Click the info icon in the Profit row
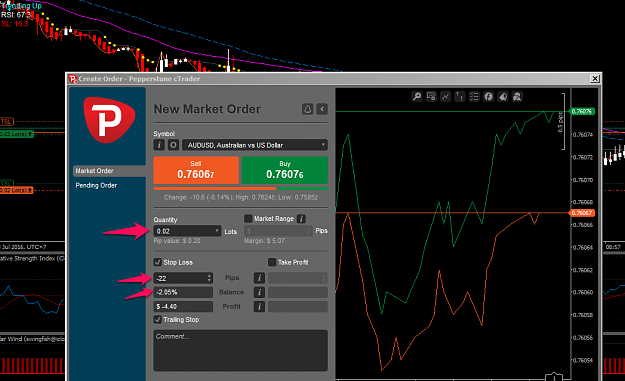Screen dimensions: 625x381 [259, 306]
